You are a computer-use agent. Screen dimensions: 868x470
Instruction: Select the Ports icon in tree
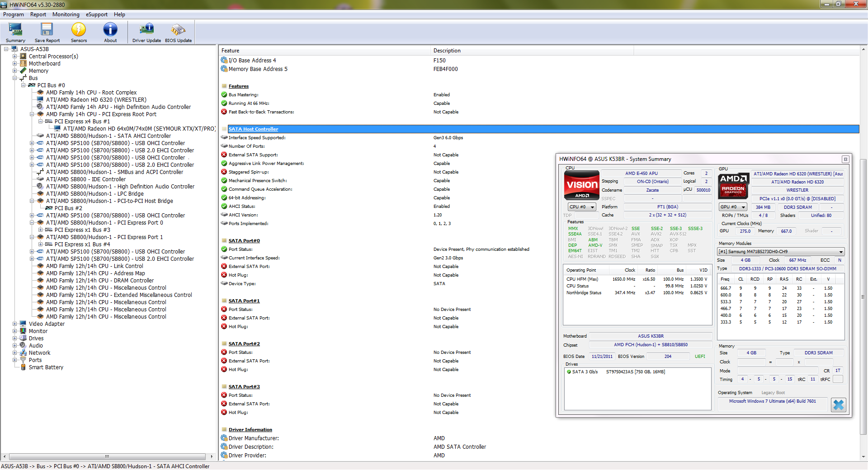[23, 360]
